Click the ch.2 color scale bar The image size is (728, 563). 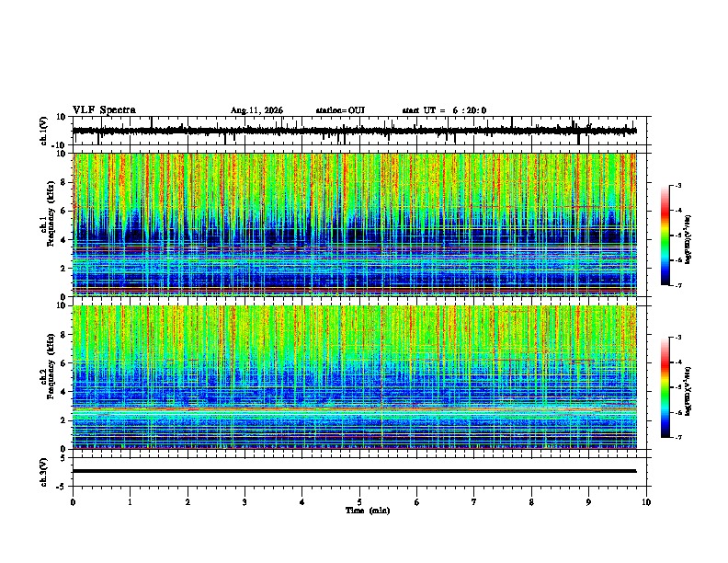click(x=665, y=387)
